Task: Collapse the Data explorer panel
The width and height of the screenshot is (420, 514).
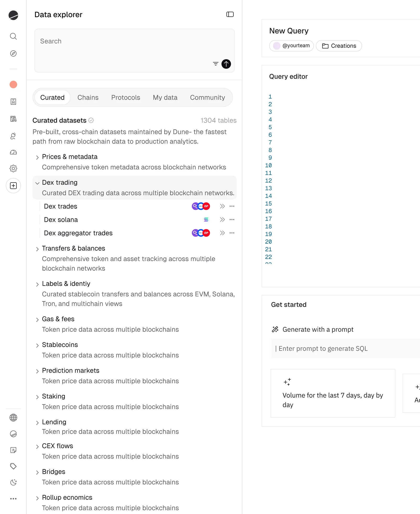Action: [230, 15]
